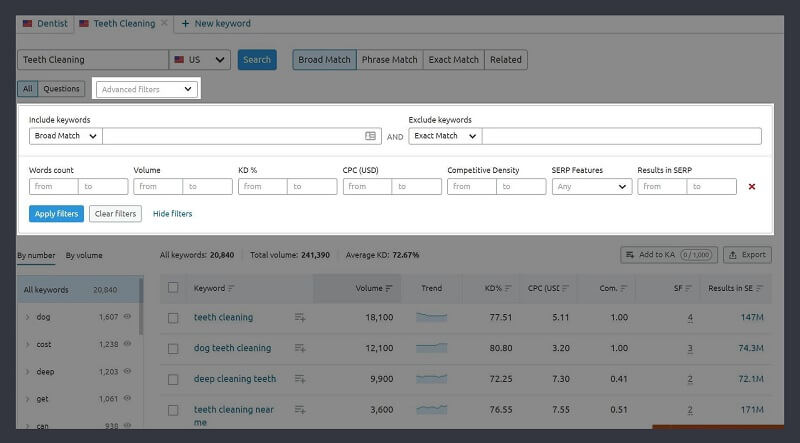Toggle eye icon for cost group
Screen dimensions: 800x443
tap(128, 344)
